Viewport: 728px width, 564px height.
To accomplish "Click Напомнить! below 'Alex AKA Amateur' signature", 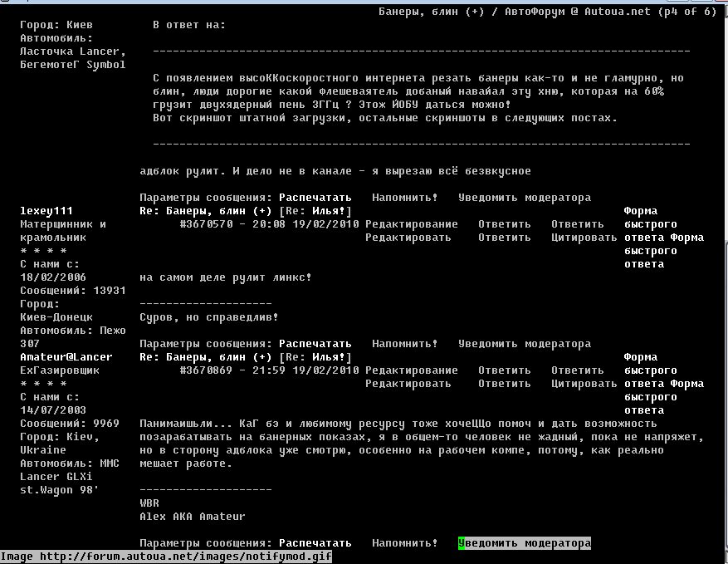I will tap(404, 543).
